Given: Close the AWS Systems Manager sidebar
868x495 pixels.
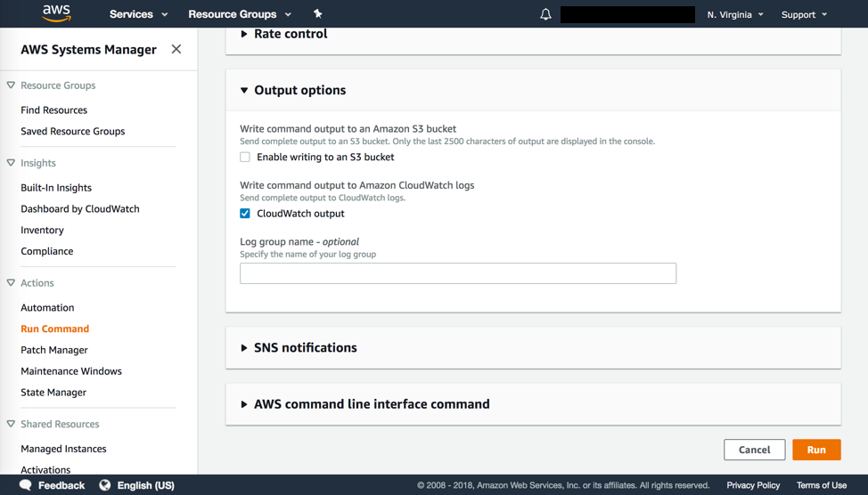Looking at the screenshot, I should (x=176, y=49).
